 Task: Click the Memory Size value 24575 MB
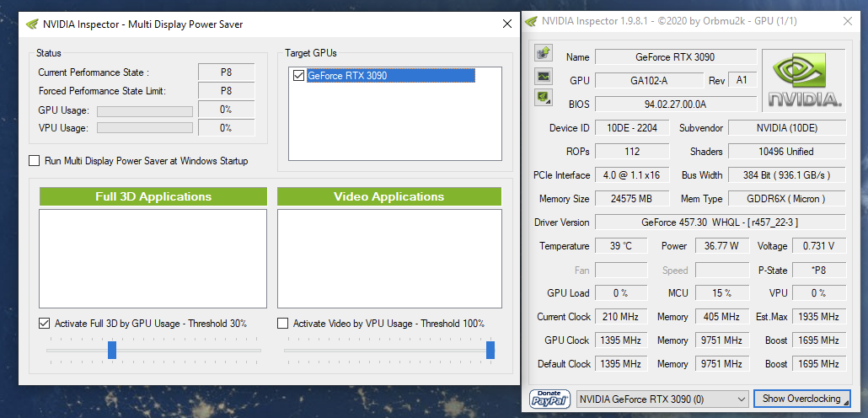pos(632,198)
